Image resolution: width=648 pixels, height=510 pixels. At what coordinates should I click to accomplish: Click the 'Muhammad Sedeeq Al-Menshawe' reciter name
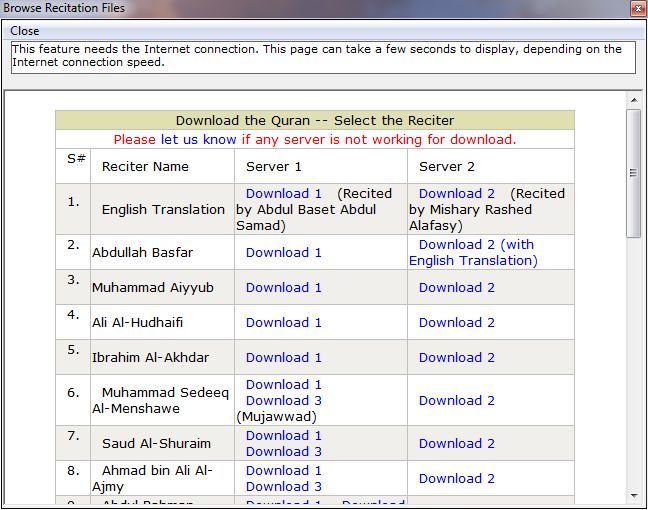tap(160, 400)
